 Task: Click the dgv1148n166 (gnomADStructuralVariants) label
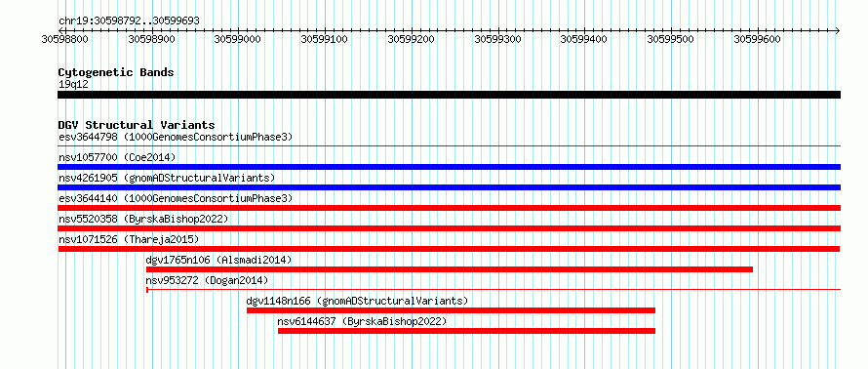point(358,301)
